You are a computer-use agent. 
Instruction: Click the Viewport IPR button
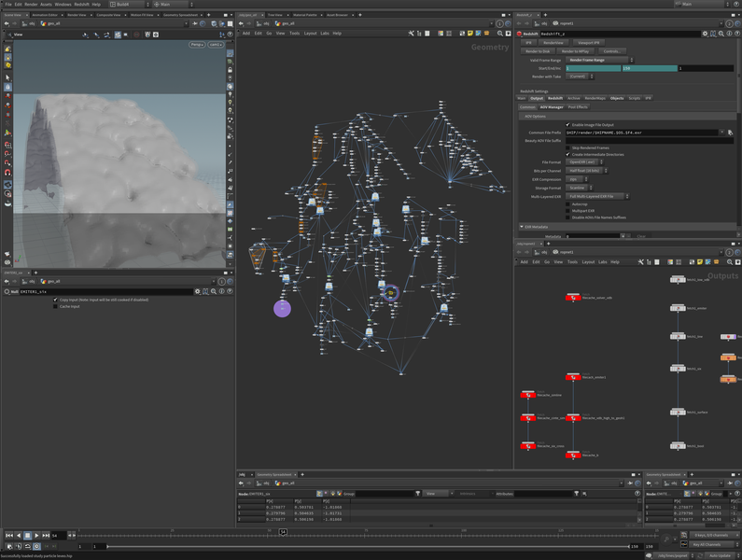[x=589, y=43]
